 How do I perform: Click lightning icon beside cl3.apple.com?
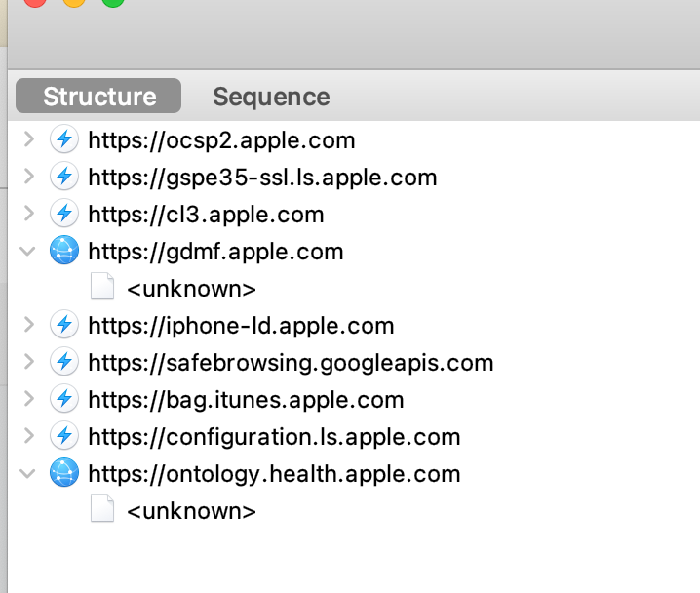point(64,214)
